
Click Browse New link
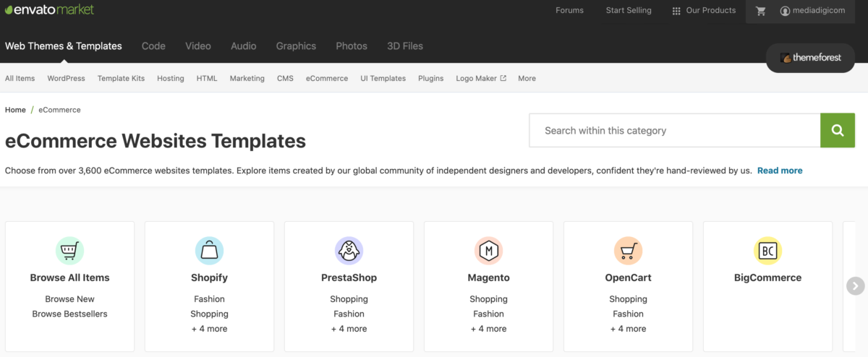click(x=69, y=299)
